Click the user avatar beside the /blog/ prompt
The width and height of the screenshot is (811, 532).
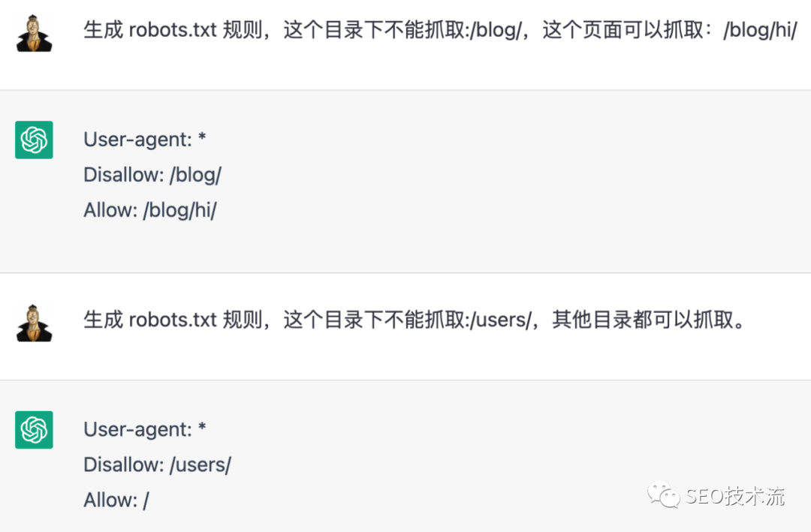[34, 33]
